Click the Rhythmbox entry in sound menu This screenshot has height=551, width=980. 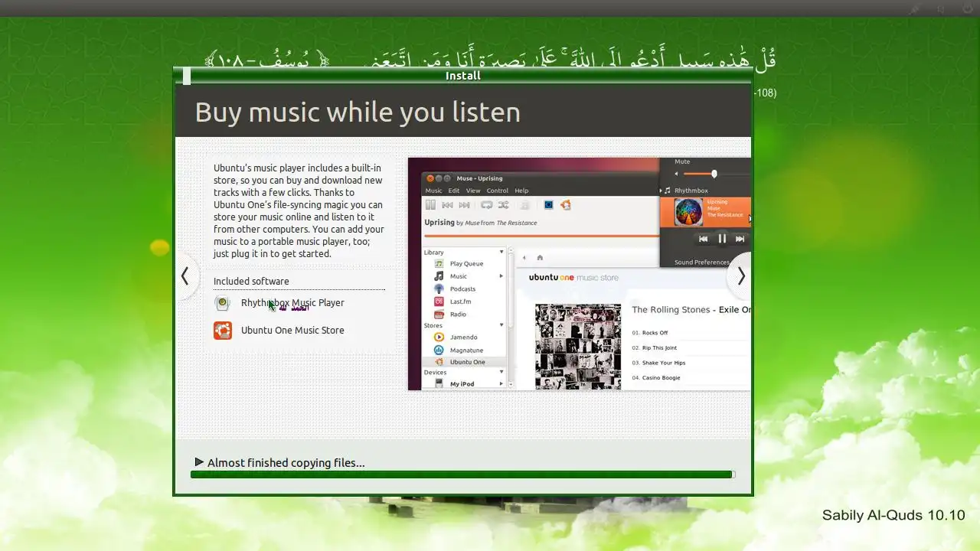point(691,191)
